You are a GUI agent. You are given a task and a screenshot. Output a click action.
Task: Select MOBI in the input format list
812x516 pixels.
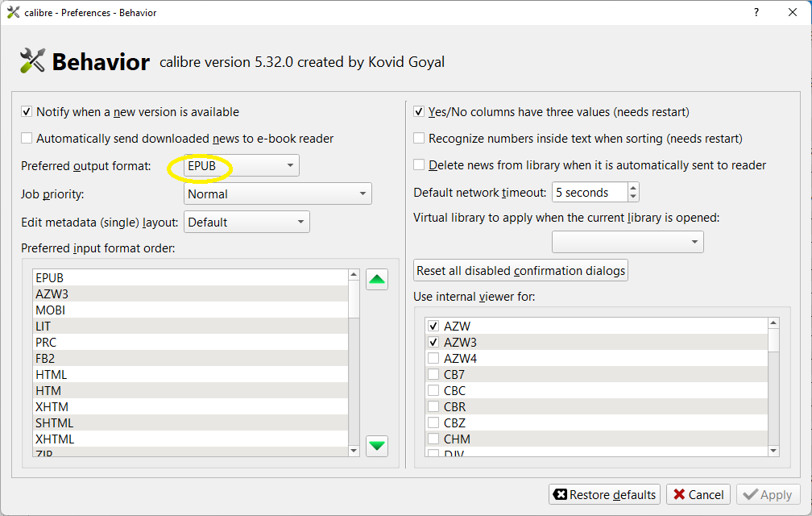pyautogui.click(x=51, y=310)
